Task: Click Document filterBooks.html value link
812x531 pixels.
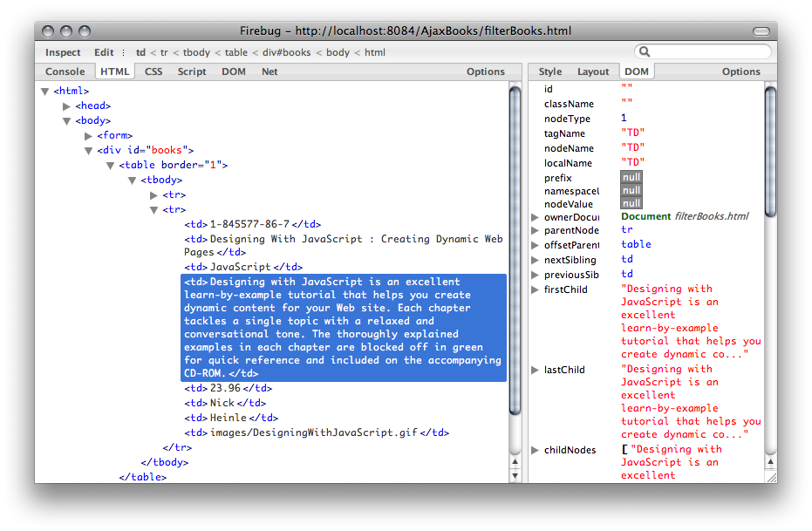Action: (685, 216)
